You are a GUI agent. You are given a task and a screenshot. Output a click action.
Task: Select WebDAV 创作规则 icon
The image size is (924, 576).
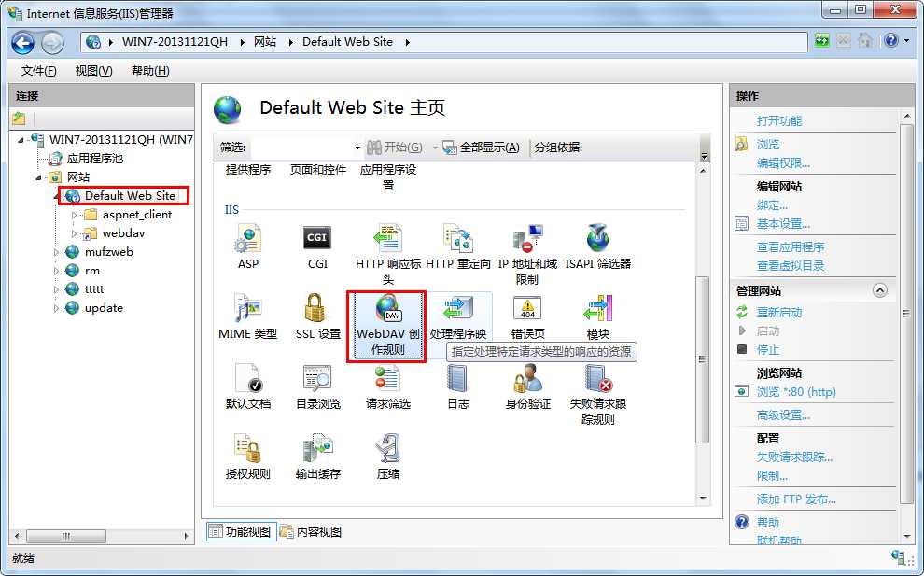[x=387, y=326]
